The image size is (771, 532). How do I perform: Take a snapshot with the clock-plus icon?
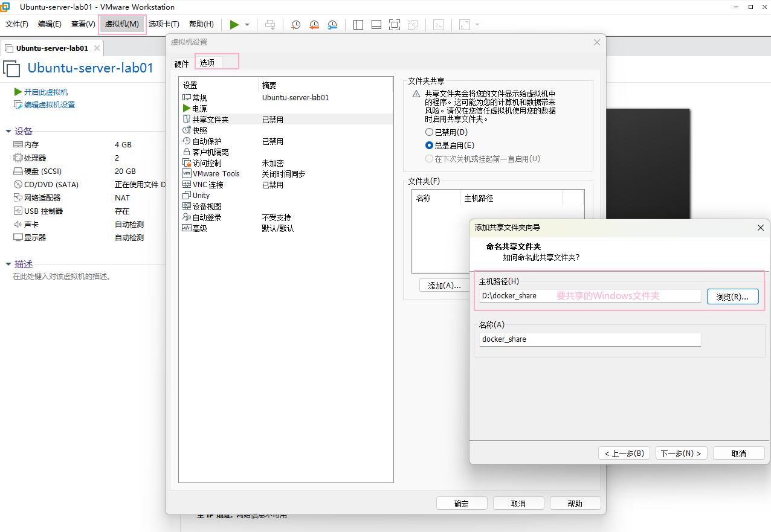click(x=295, y=25)
